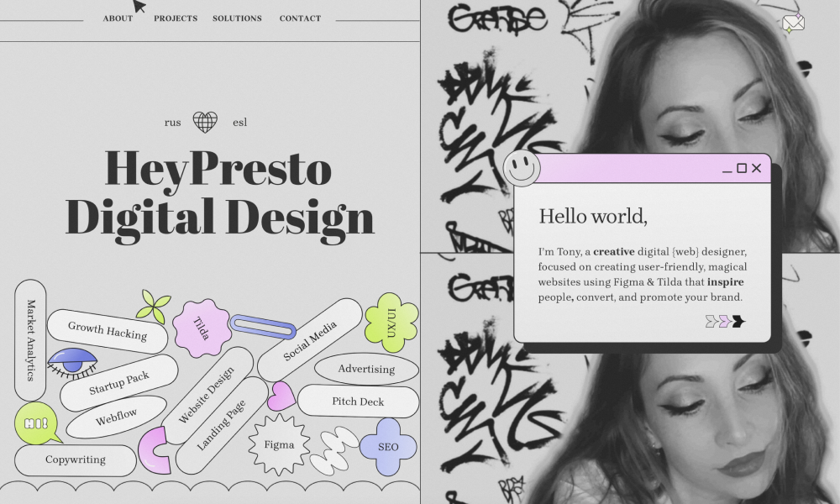The height and width of the screenshot is (504, 840).
Task: Click the envelope mail icon
Action: click(x=793, y=23)
